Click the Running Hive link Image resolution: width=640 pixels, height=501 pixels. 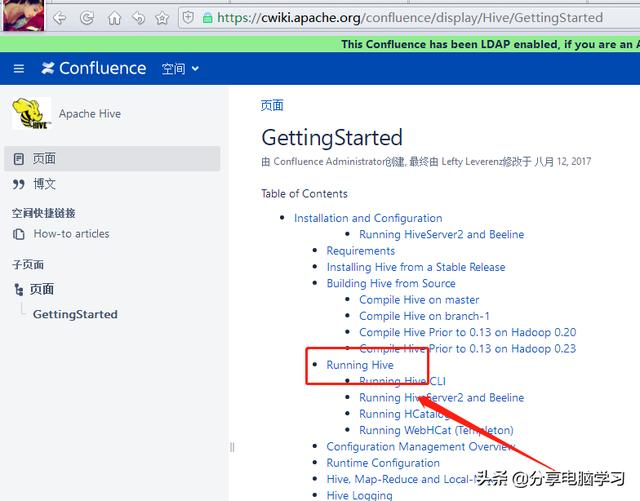click(360, 365)
